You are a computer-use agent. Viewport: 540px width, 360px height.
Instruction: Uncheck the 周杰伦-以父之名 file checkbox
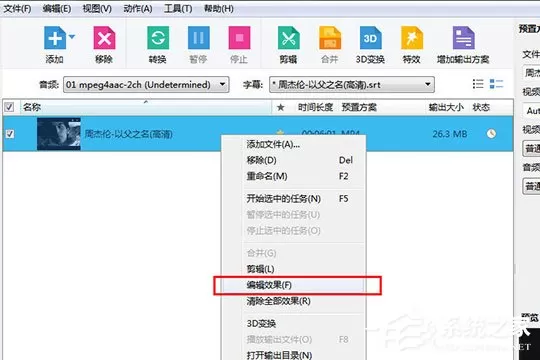coord(10,134)
